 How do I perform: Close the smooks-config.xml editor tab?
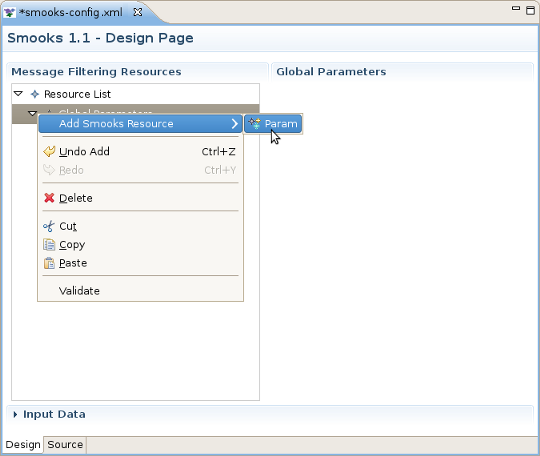(138, 12)
